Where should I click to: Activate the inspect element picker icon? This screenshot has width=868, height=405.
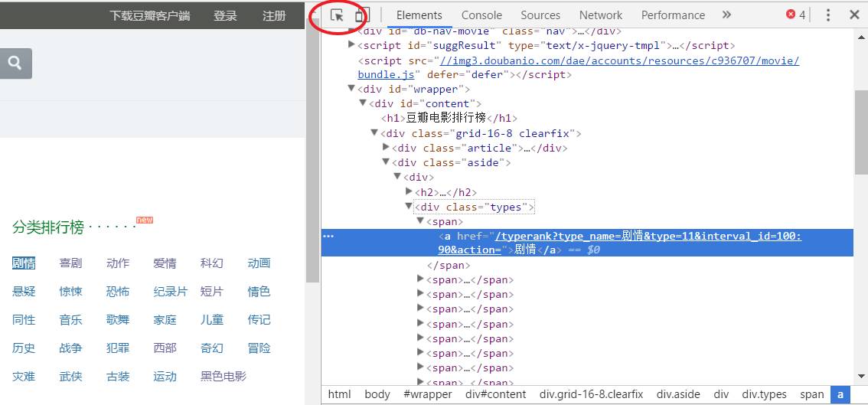pyautogui.click(x=337, y=15)
